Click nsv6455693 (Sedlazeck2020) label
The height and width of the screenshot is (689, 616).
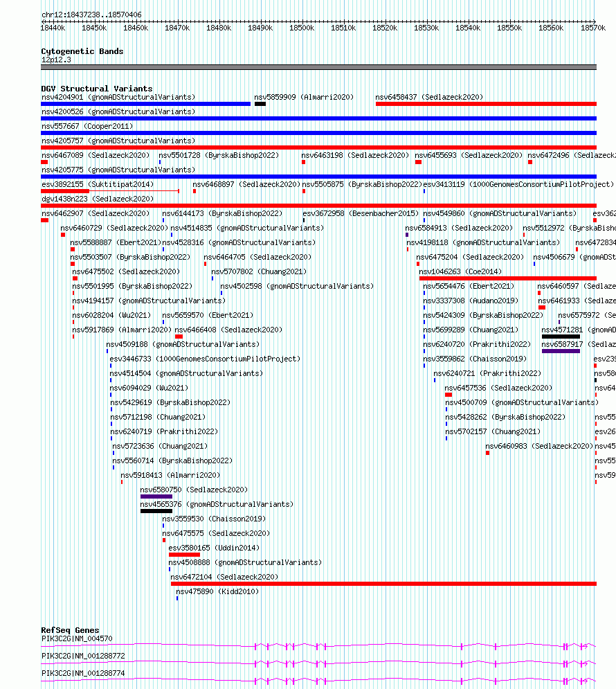[469, 155]
